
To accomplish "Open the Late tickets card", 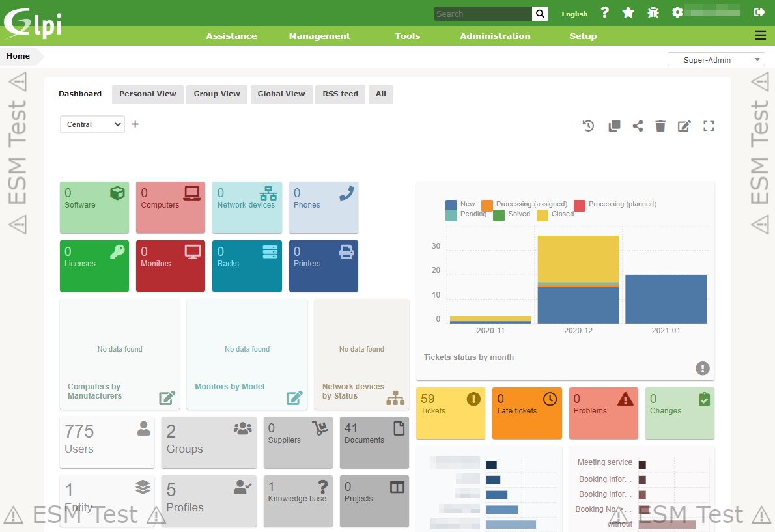I will pos(527,413).
